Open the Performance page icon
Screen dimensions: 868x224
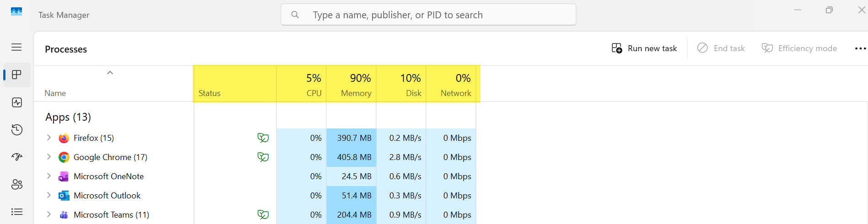pos(17,102)
